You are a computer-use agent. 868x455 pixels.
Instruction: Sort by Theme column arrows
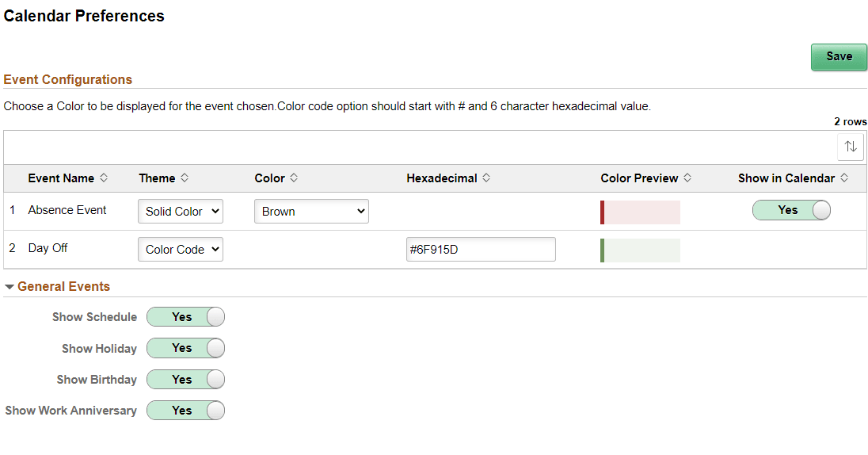[185, 178]
